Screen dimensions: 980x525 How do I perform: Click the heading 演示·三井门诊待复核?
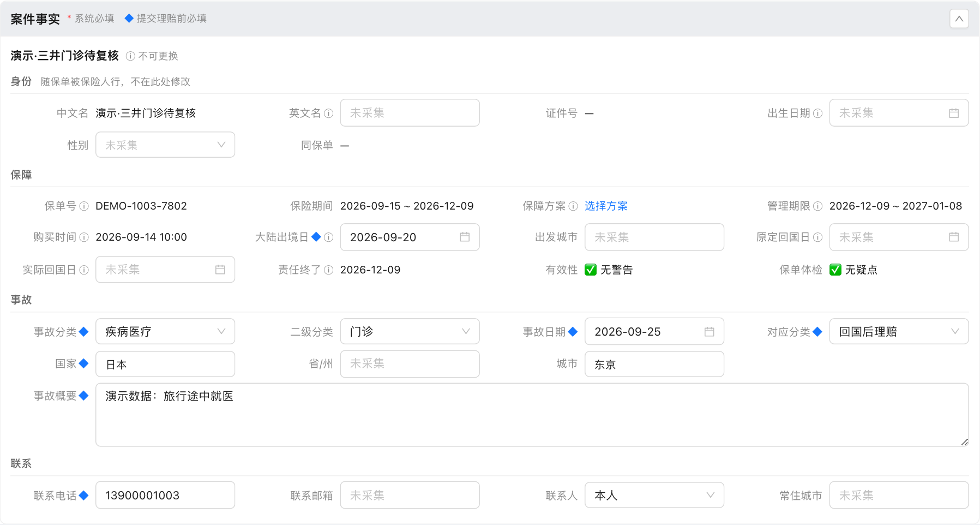coord(64,56)
